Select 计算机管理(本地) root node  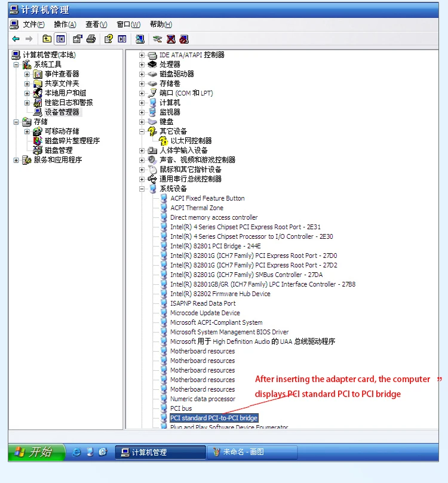click(x=49, y=55)
